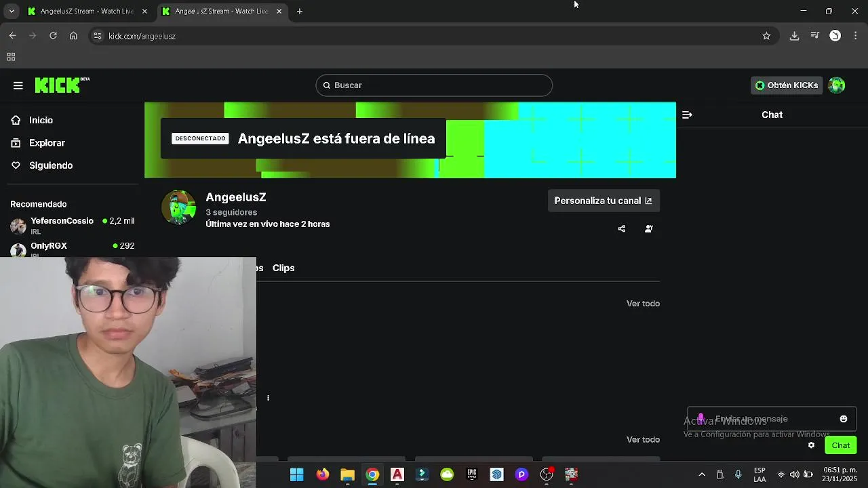Close the first AngeelusZ Stream tab
The image size is (868, 488).
pos(144,12)
